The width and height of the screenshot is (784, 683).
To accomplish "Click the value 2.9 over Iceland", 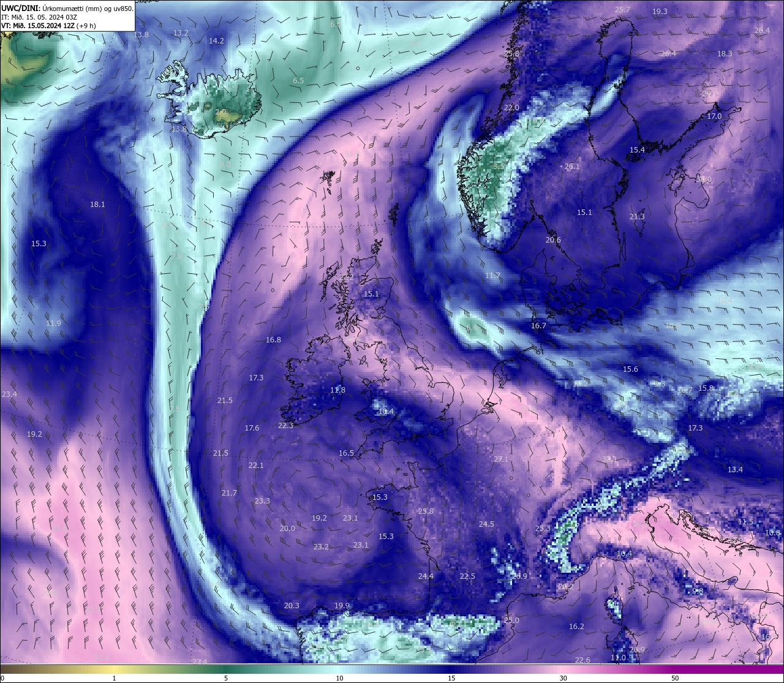I will 221,112.
